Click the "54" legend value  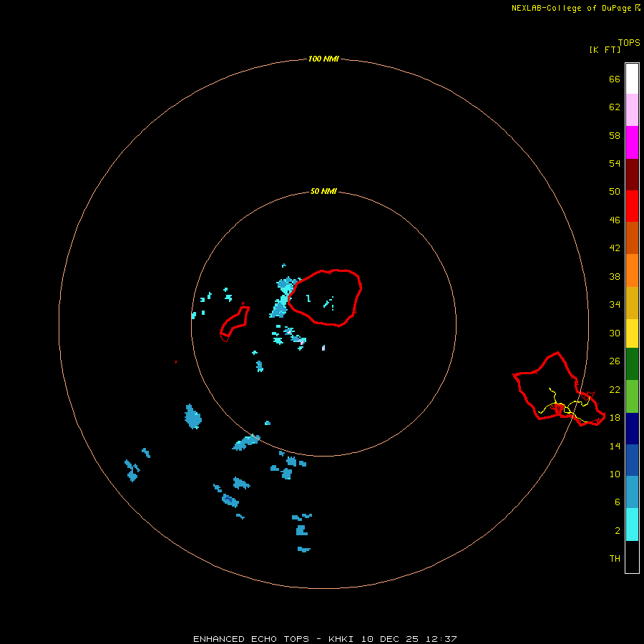tap(615, 163)
